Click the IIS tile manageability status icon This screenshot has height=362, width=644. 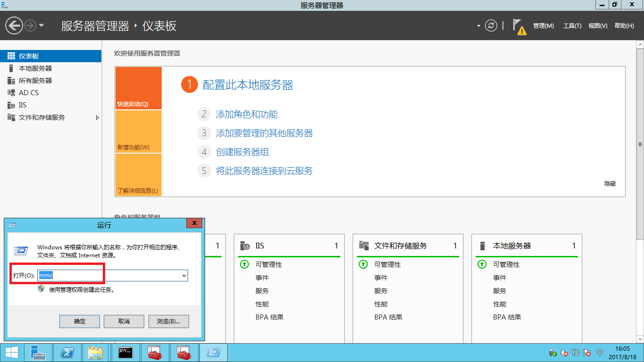pyautogui.click(x=245, y=264)
